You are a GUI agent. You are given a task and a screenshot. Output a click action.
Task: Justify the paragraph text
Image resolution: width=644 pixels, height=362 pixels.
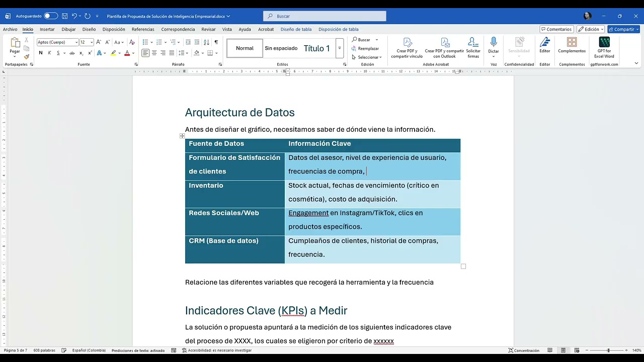pos(172,53)
